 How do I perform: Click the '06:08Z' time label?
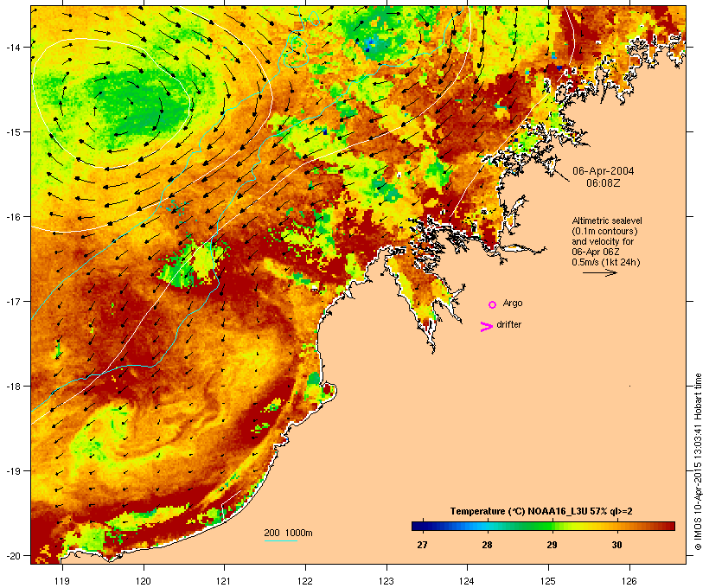[603, 183]
